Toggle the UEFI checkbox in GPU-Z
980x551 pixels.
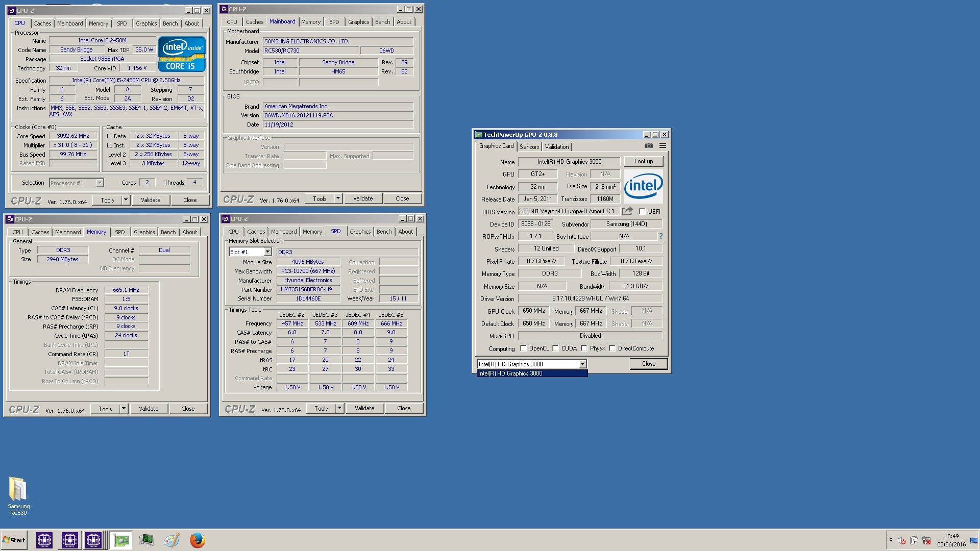642,211
